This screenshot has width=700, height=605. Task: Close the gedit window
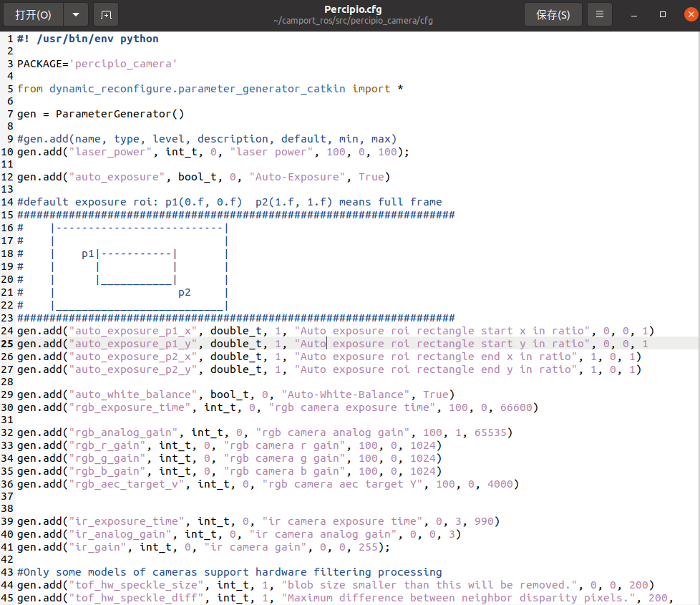[x=691, y=15]
